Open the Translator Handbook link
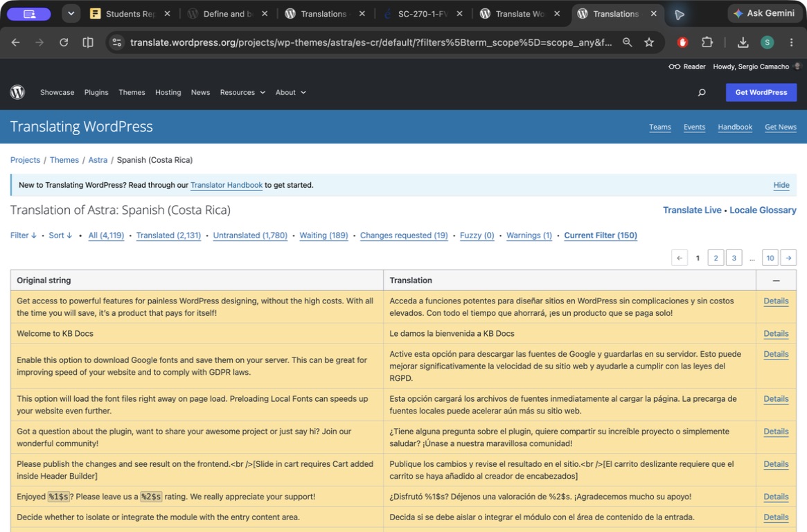Image resolution: width=807 pixels, height=532 pixels. coord(227,185)
